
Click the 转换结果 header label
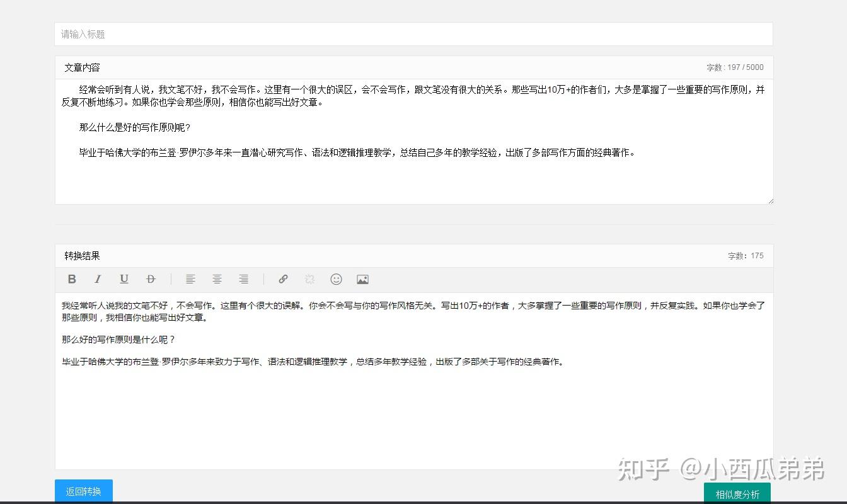tap(82, 256)
